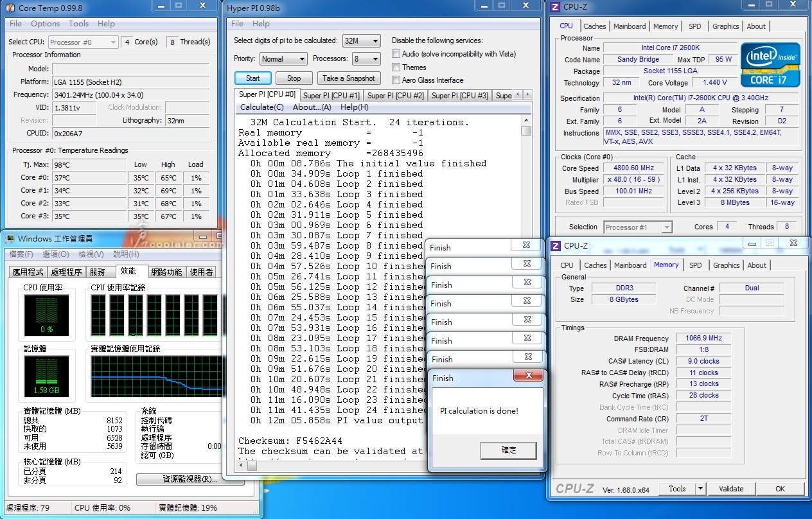Viewport: 812px width, 519px height.
Task: Click the Core Temp title bar thermometer icon
Action: pos(10,8)
